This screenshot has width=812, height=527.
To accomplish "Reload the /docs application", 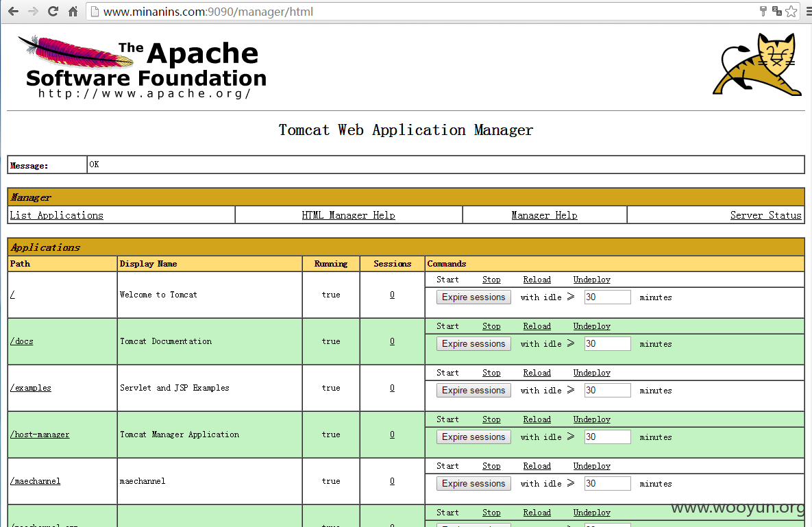I will pos(537,326).
